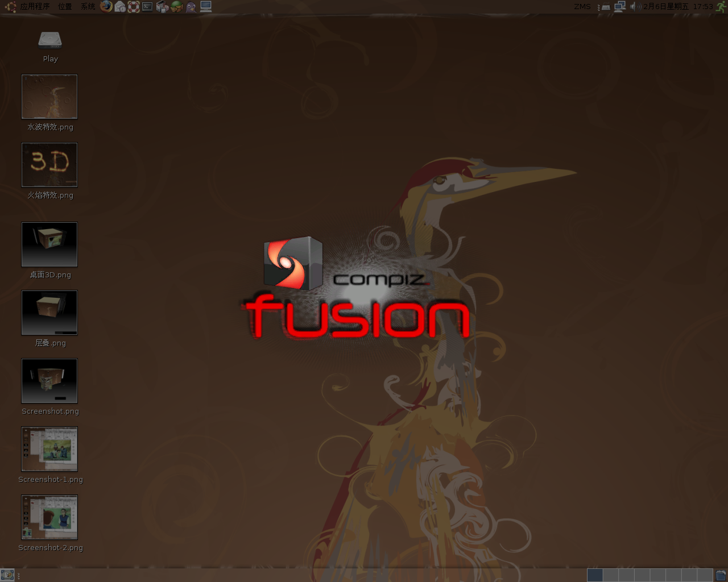This screenshot has height=582, width=728.
Task: Open the network monitor applet
Action: click(x=620, y=7)
